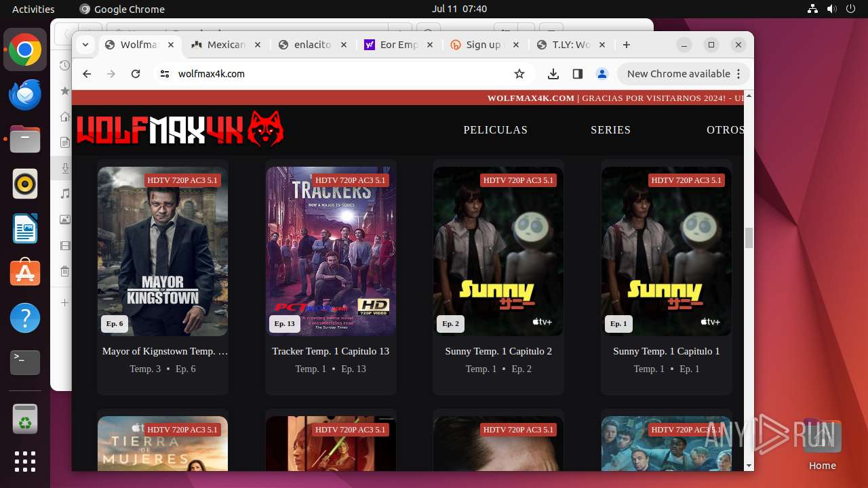Reload the wolfmax4k page
This screenshot has height=488, width=868.
[x=136, y=74]
